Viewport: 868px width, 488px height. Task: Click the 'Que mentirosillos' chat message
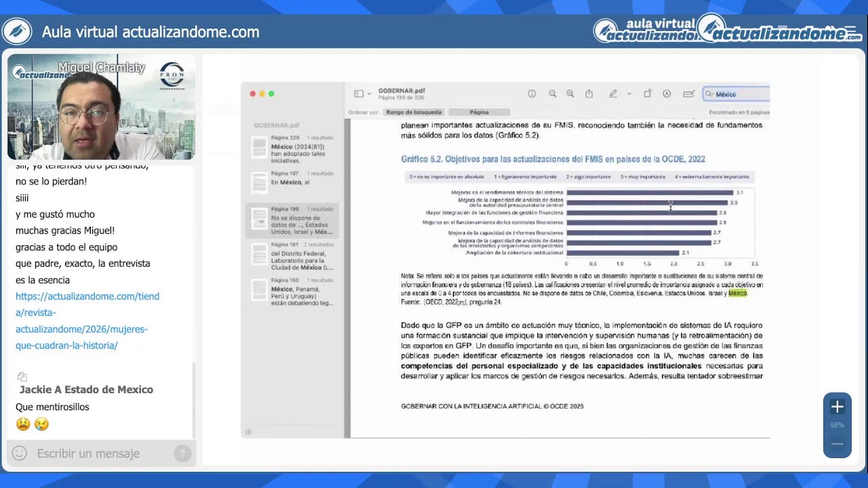(x=52, y=407)
